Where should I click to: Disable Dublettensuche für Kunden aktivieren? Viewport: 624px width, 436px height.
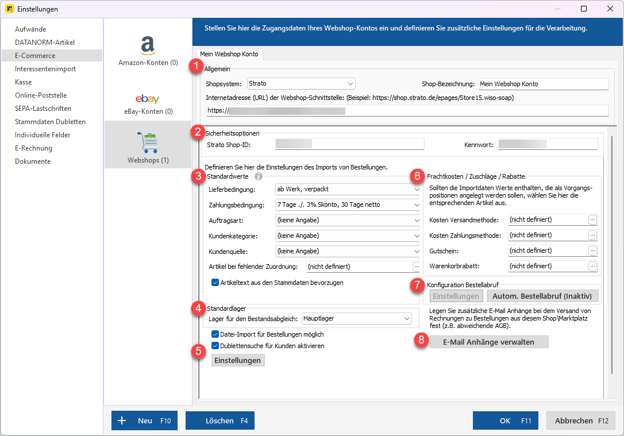tap(215, 346)
